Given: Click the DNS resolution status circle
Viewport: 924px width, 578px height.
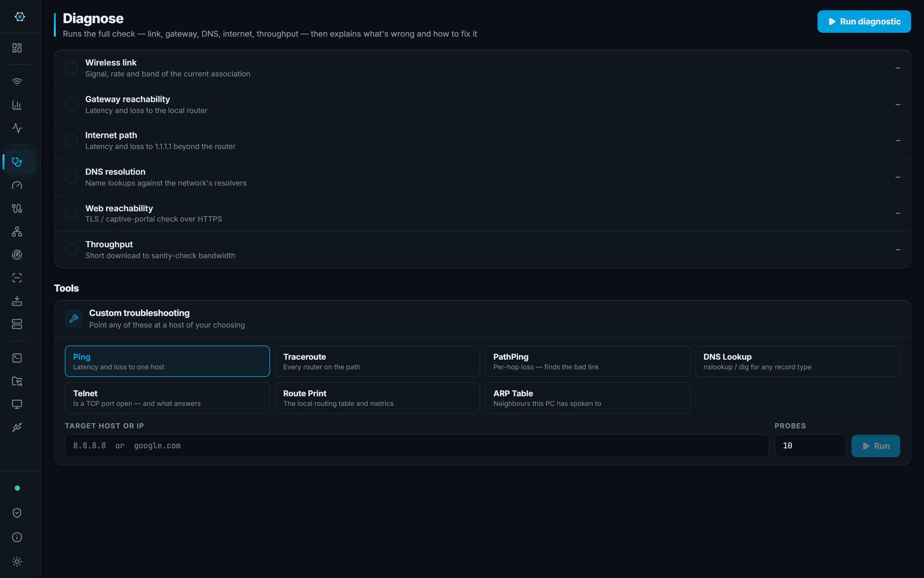Looking at the screenshot, I should pyautogui.click(x=71, y=177).
